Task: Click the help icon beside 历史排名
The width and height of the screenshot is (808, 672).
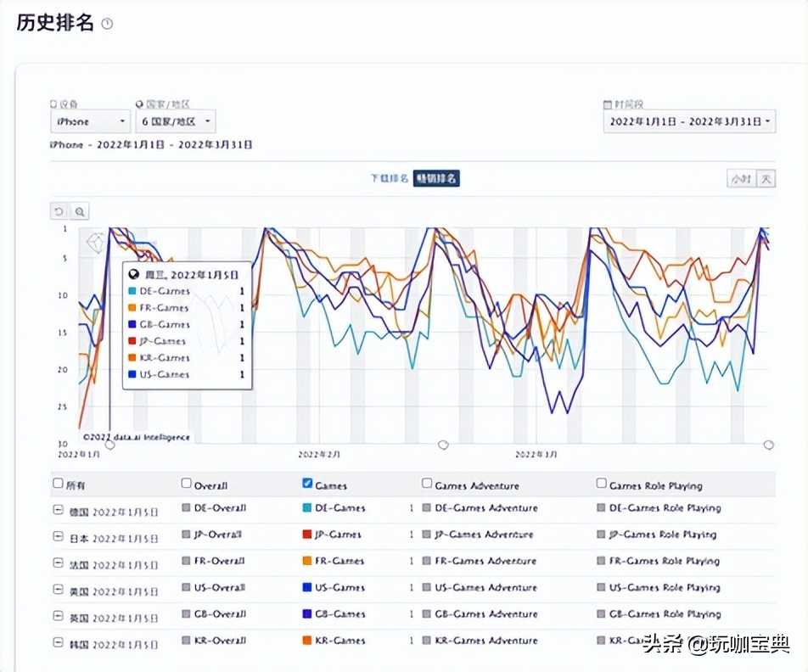Action: click(107, 24)
